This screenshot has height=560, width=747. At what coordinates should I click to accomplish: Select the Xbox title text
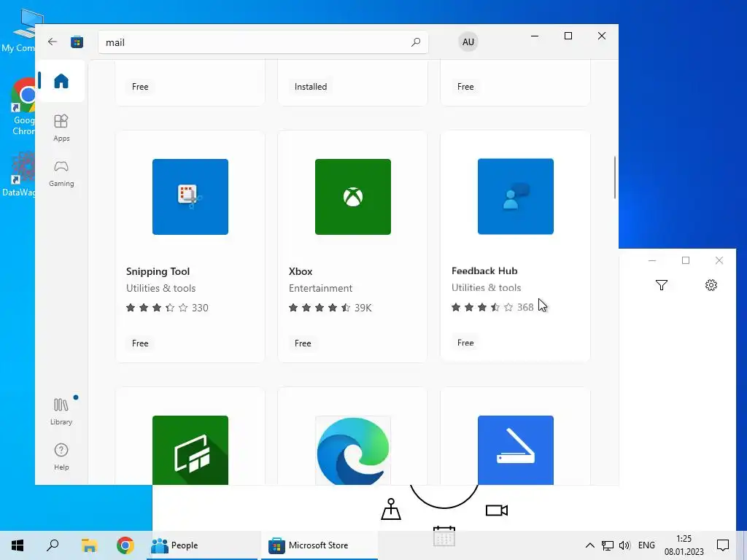click(x=301, y=271)
